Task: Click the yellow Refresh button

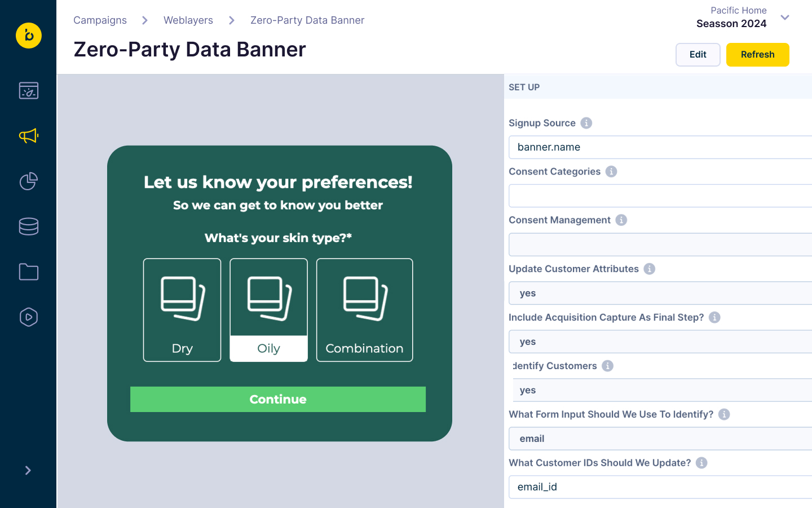Action: click(x=758, y=55)
